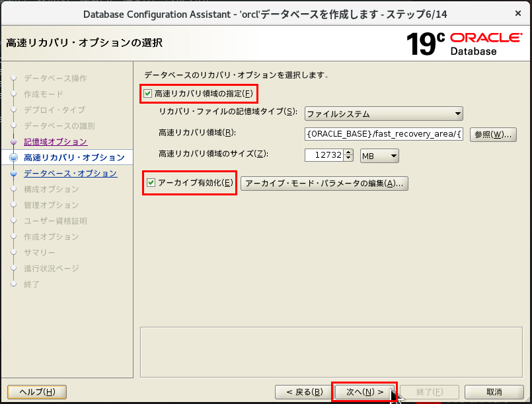Select the 記憶域オプション step in sidebar
Image resolution: width=532 pixels, height=404 pixels.
point(56,140)
